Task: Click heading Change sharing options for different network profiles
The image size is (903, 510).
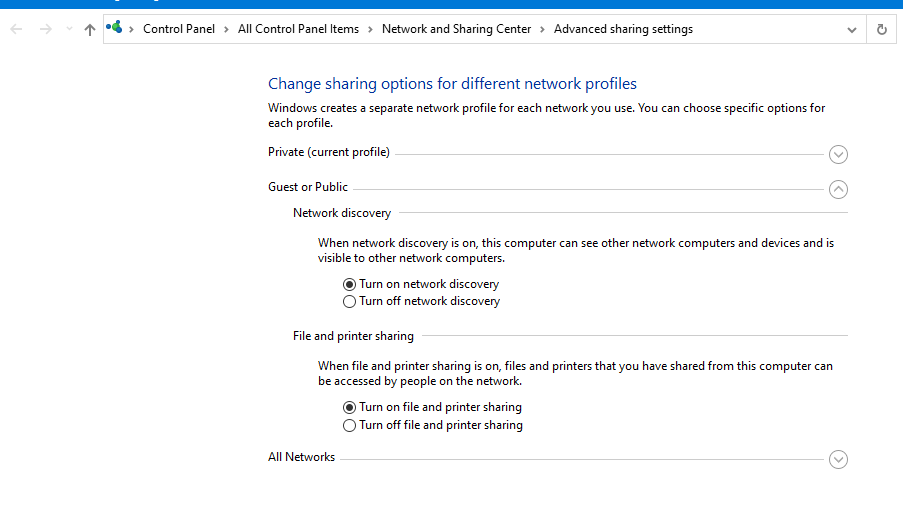Action: pyautogui.click(x=452, y=84)
